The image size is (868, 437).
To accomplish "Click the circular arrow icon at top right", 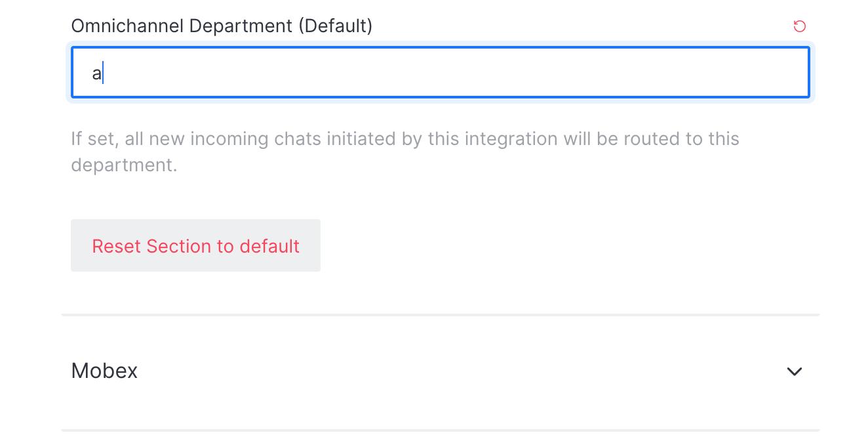I will [x=799, y=26].
